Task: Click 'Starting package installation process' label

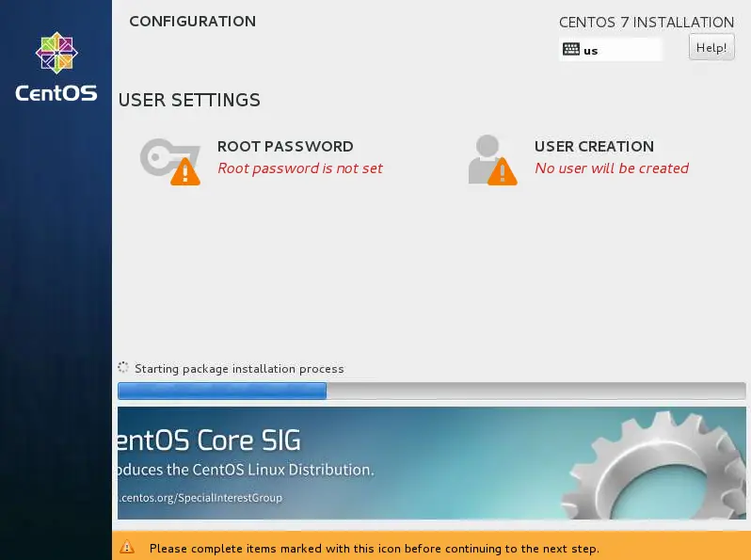Action: click(x=239, y=369)
